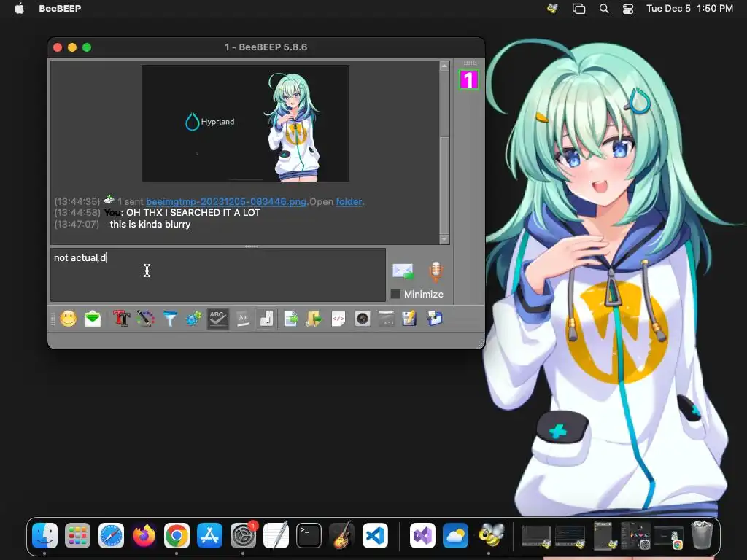The height and width of the screenshot is (560, 747).
Task: Launch GarageBand from the Dock
Action: [341, 536]
